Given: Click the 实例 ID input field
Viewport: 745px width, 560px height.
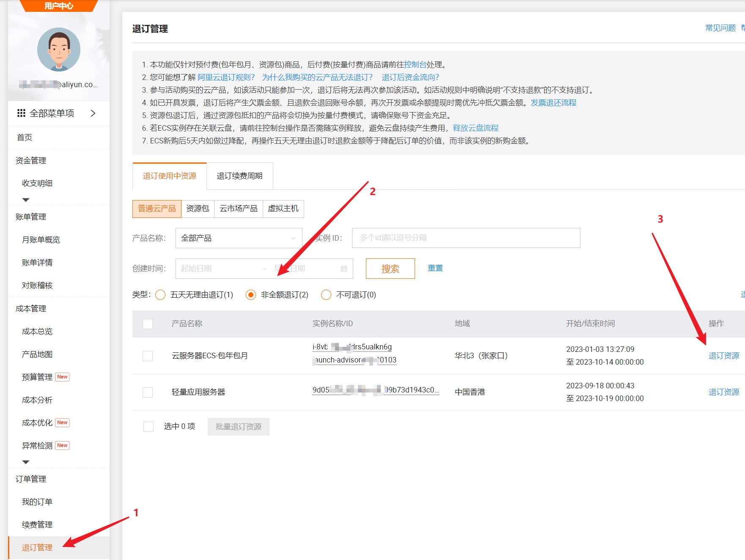Looking at the screenshot, I should 465,238.
